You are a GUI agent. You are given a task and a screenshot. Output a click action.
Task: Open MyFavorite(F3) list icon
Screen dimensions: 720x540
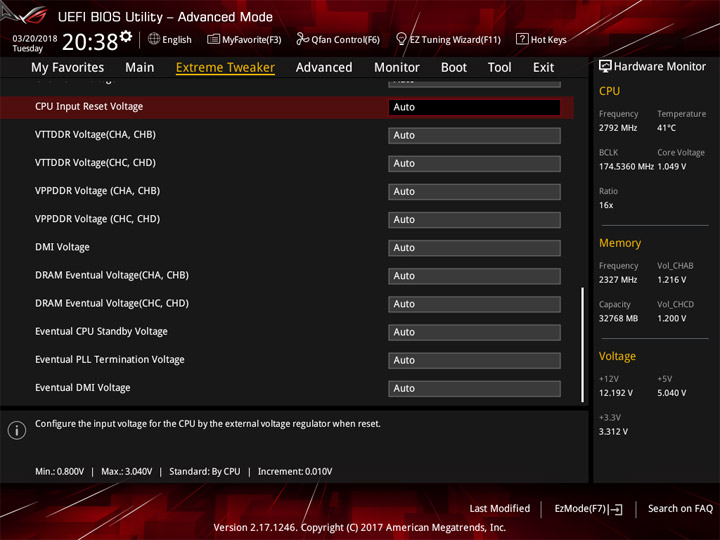(213, 39)
